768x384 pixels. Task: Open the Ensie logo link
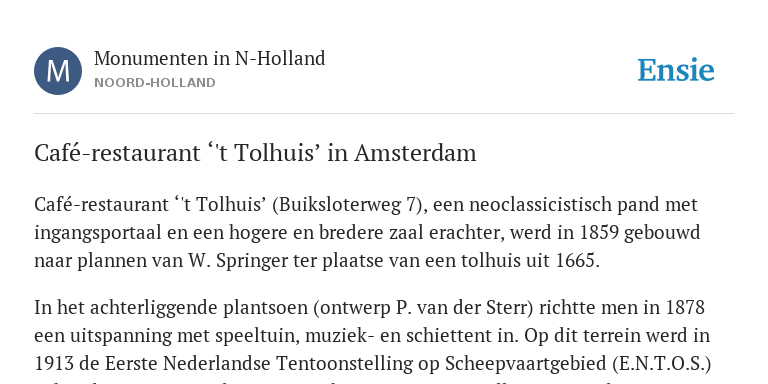(676, 70)
